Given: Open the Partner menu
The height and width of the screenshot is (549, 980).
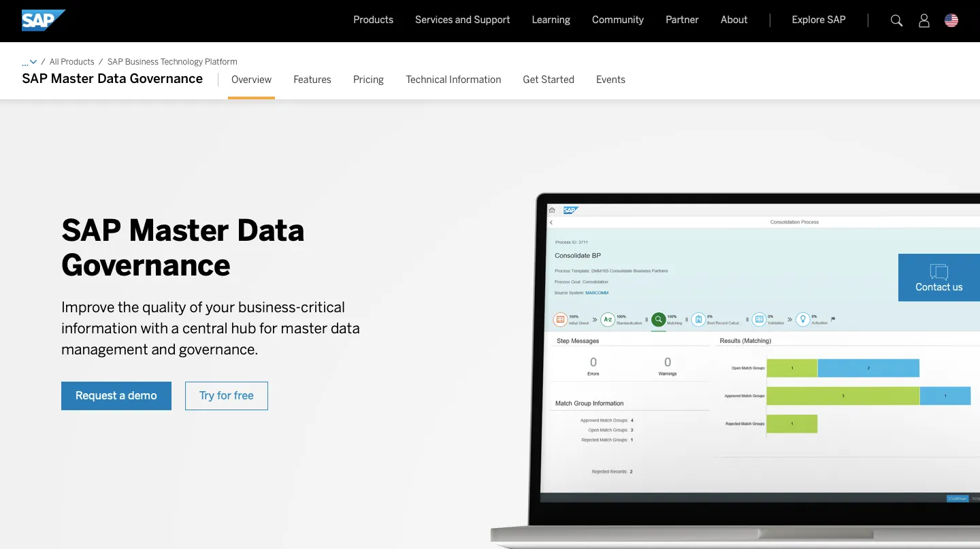Looking at the screenshot, I should tap(682, 20).
